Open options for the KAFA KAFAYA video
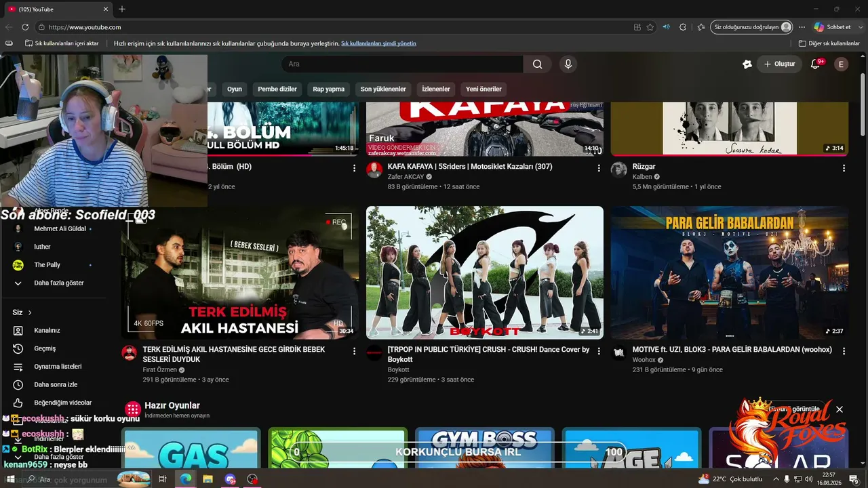 click(598, 168)
